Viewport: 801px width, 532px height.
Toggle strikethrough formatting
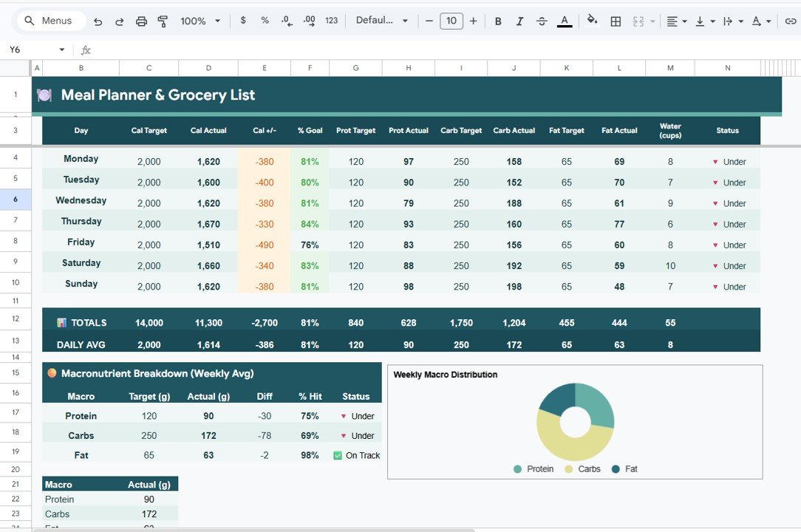point(542,21)
